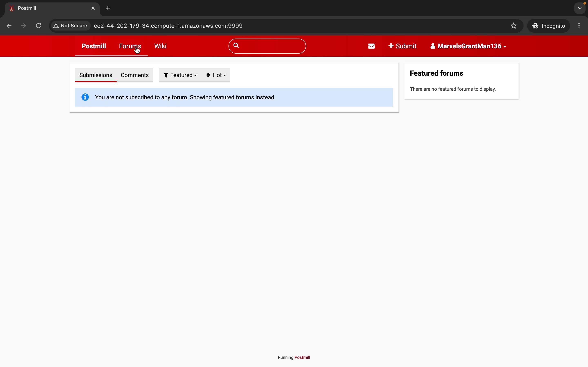Reload the page with refresh icon
This screenshot has width=588, height=367.
pos(38,26)
